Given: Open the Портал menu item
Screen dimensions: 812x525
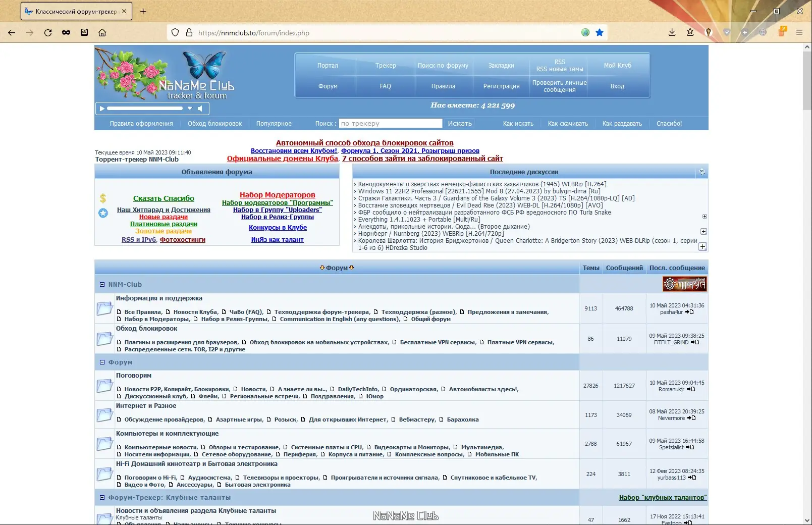Looking at the screenshot, I should point(328,66).
